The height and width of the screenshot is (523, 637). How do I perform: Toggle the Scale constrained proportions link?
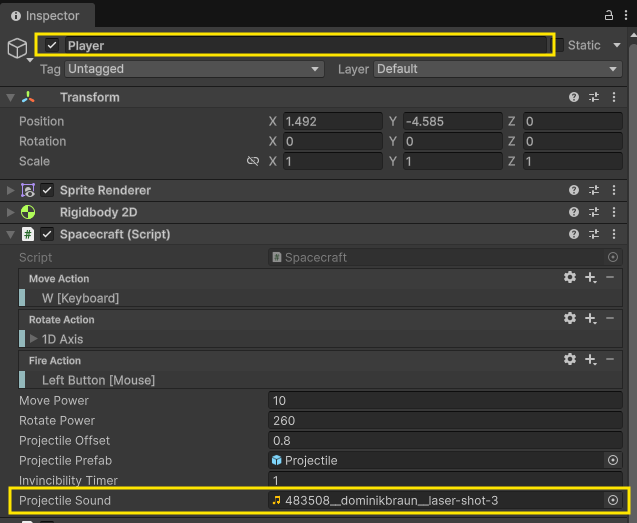coord(253,161)
